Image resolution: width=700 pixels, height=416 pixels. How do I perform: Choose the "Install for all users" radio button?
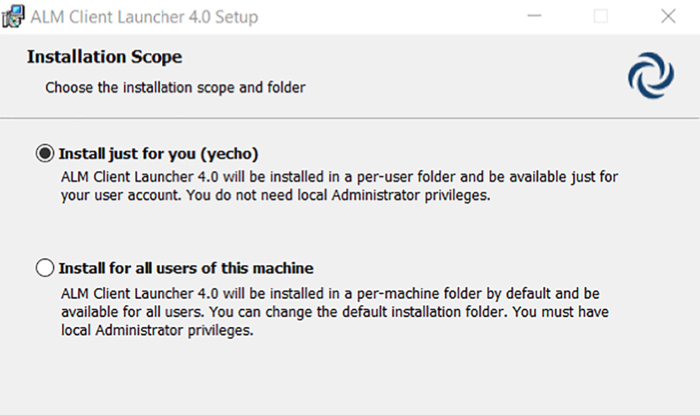[x=45, y=268]
